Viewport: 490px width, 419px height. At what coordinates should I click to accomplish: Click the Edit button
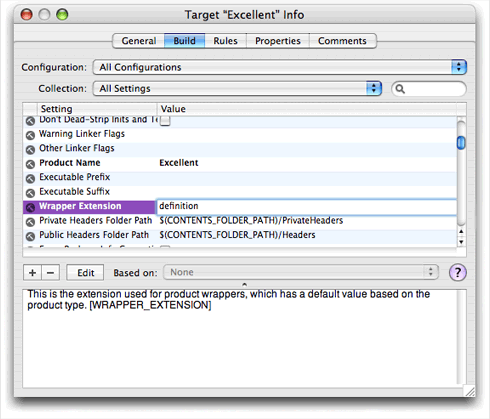(x=85, y=273)
